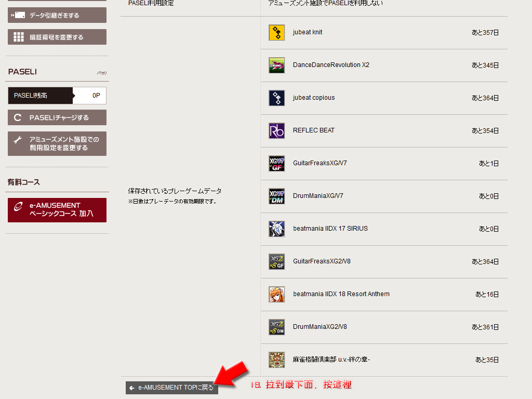Click アミューズメント施設での利用設定を変更する button
This screenshot has width=532, height=399.
coord(57,143)
